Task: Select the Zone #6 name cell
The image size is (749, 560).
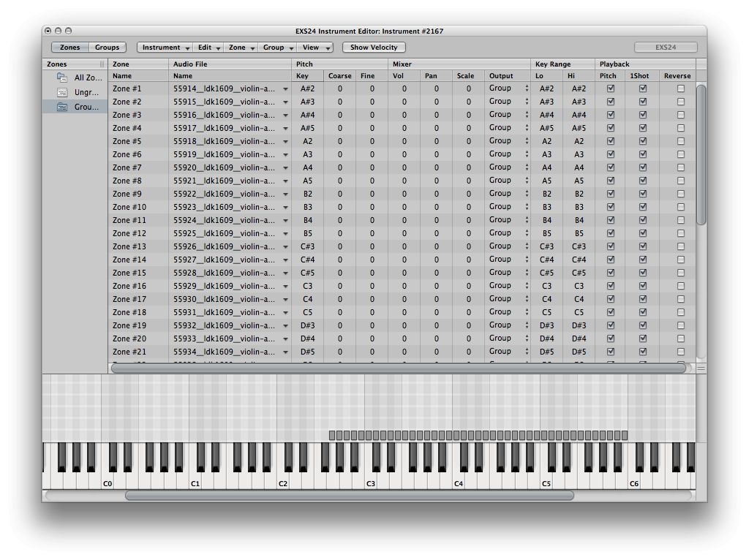Action: click(x=138, y=154)
